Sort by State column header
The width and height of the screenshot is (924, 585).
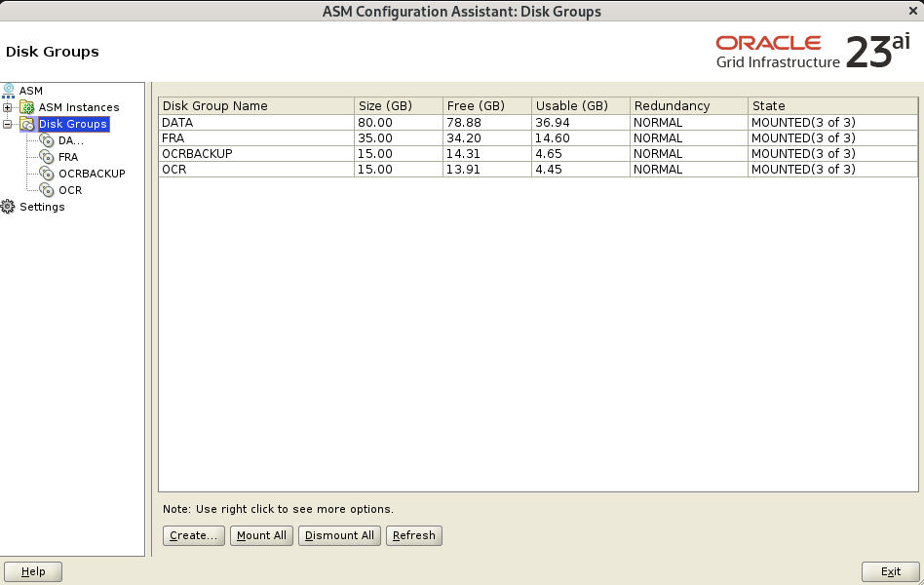point(832,105)
